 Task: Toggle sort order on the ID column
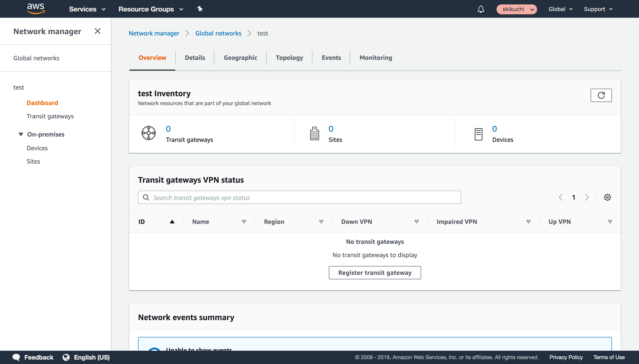(x=172, y=221)
